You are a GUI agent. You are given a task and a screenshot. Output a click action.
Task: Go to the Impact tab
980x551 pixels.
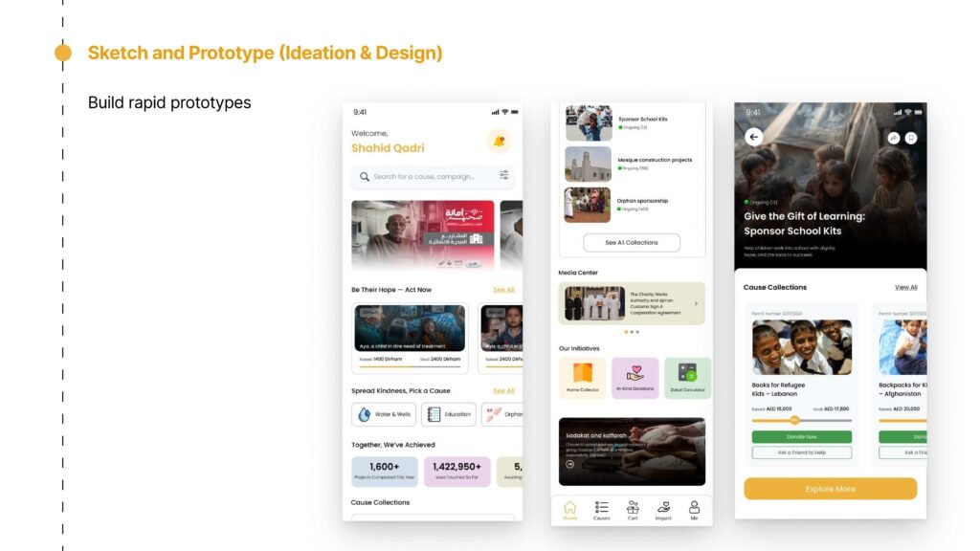[x=663, y=510]
